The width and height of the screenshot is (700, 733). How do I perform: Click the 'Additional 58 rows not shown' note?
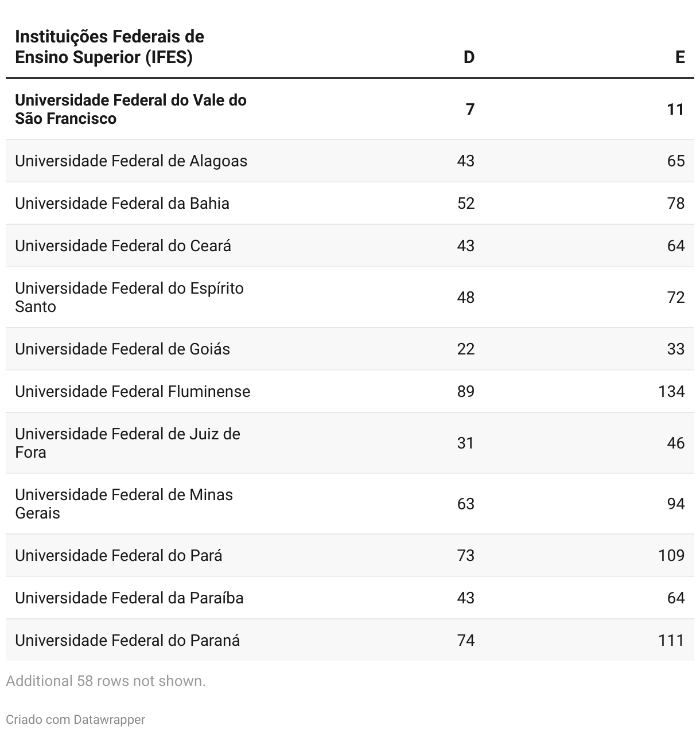coord(106,681)
